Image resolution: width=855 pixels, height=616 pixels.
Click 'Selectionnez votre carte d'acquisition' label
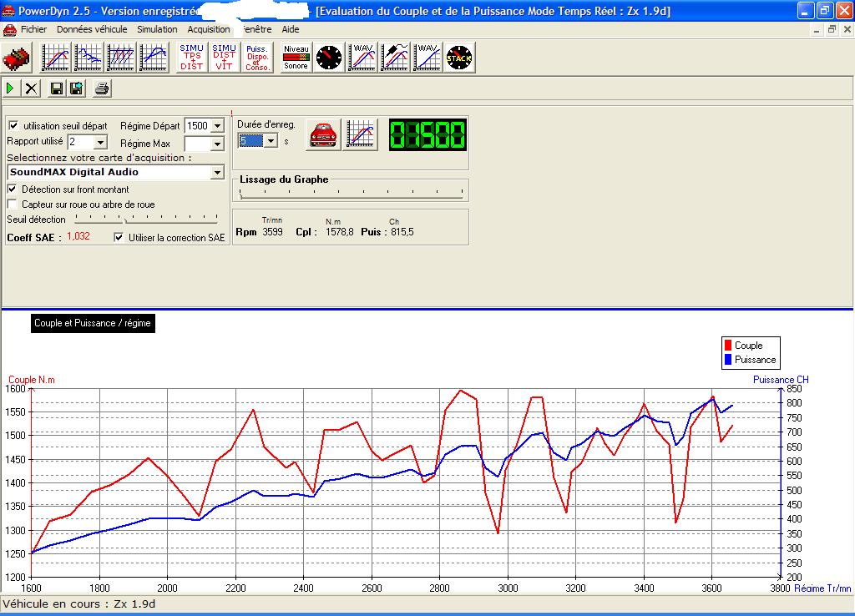tap(99, 158)
